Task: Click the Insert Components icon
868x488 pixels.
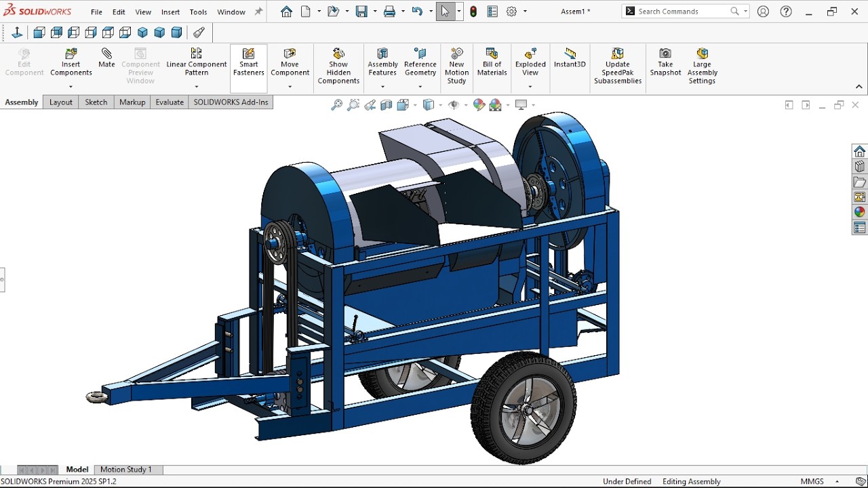Action: click(71, 54)
